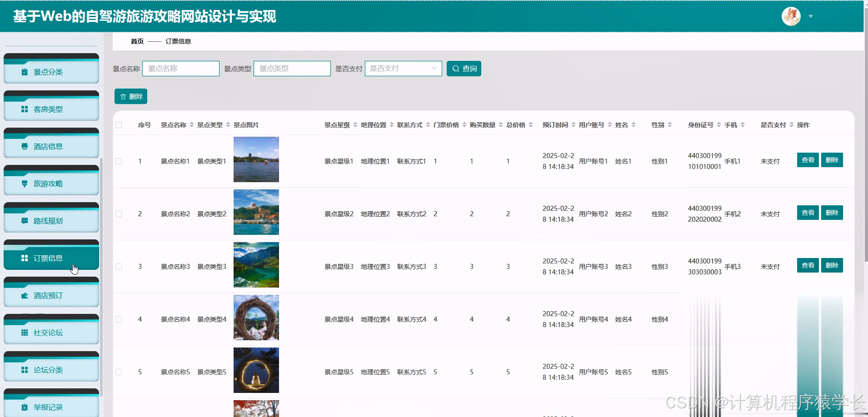Click the 旅游攻略 sidebar icon
This screenshot has width=868, height=417.
click(25, 184)
